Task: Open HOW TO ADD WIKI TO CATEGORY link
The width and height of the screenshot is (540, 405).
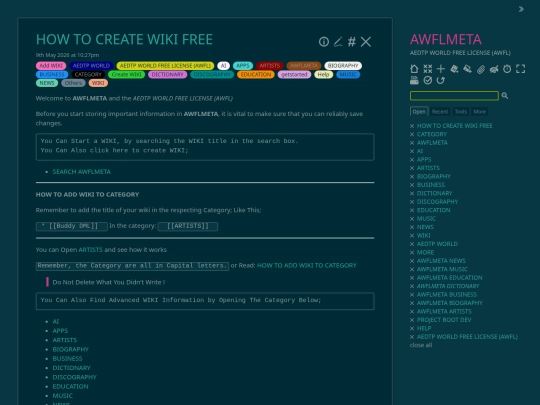Action: tap(307, 266)
